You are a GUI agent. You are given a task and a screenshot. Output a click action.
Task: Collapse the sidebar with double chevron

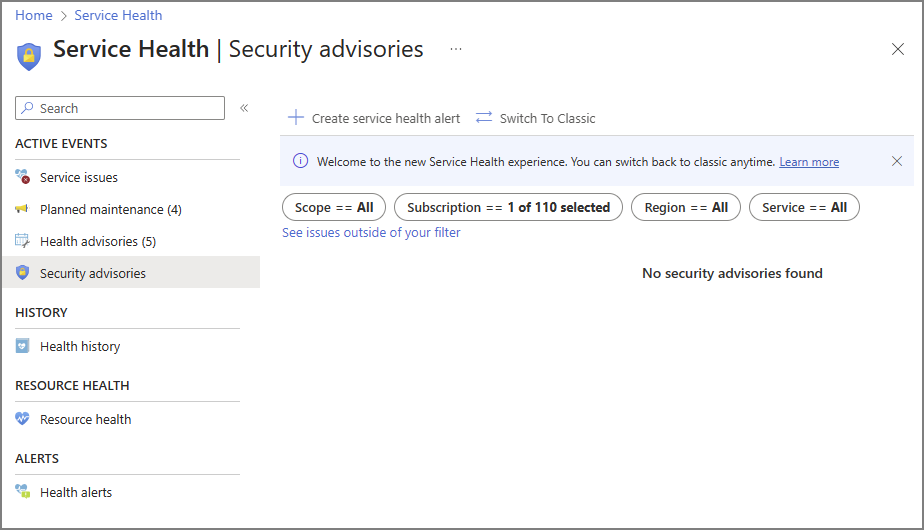(x=244, y=108)
